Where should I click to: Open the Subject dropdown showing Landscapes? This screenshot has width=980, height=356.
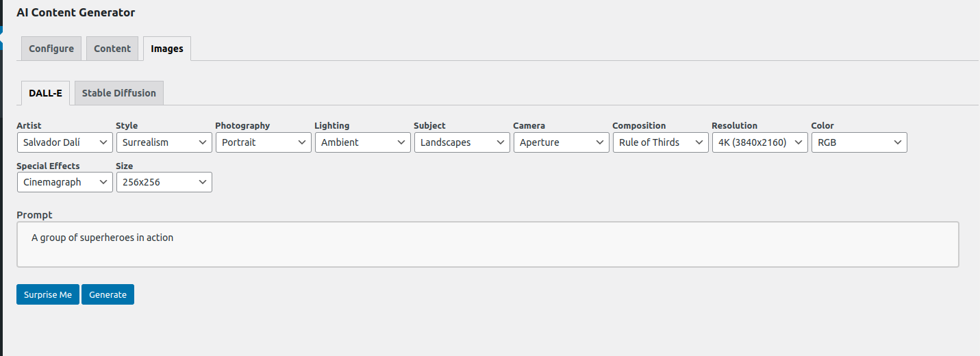point(462,142)
